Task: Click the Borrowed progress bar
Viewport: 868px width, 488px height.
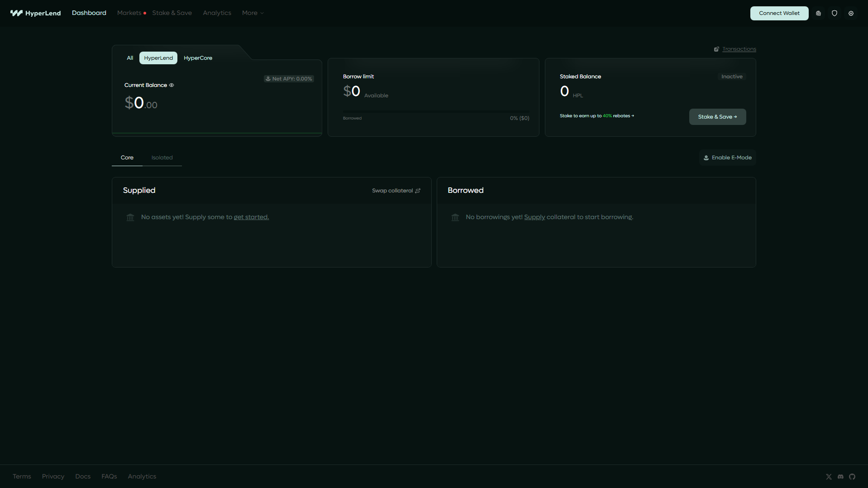Action: (x=436, y=111)
